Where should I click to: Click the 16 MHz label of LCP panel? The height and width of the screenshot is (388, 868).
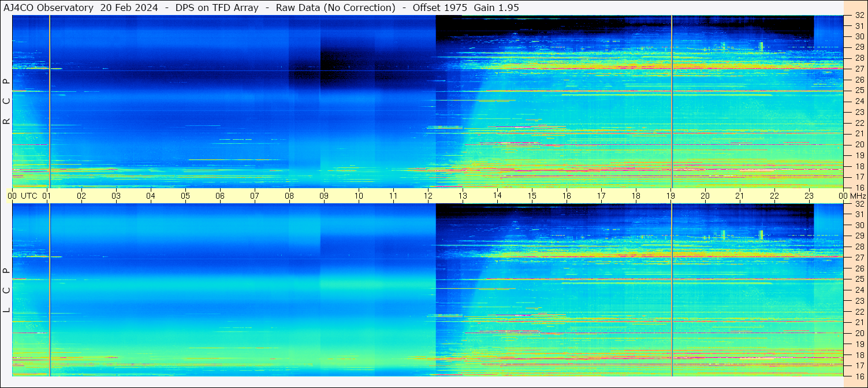(x=859, y=376)
